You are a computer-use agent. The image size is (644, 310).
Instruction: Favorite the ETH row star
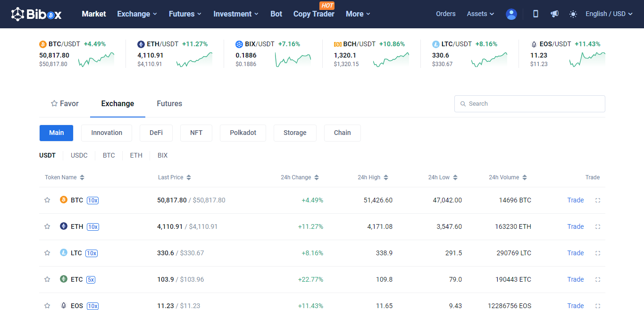click(47, 226)
